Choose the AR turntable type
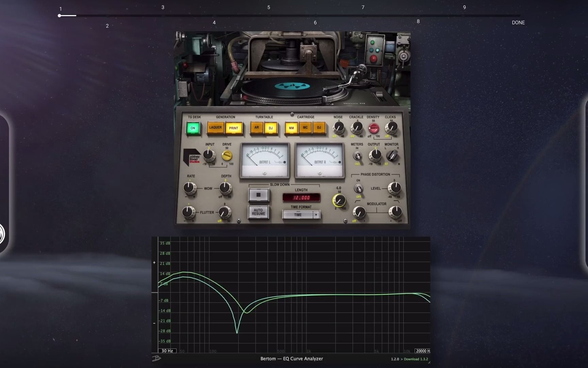The width and height of the screenshot is (588, 368). 257,128
